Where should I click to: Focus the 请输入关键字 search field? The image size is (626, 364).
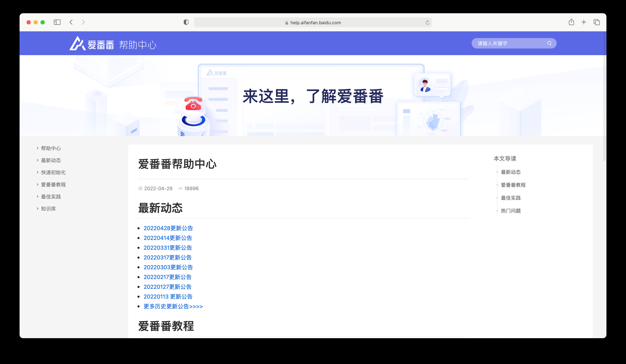(x=514, y=43)
